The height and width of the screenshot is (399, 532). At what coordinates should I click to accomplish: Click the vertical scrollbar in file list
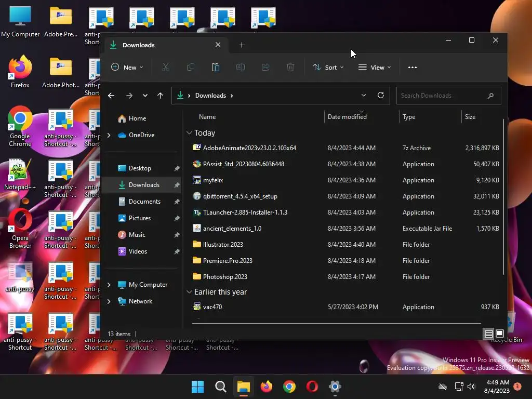(x=503, y=197)
